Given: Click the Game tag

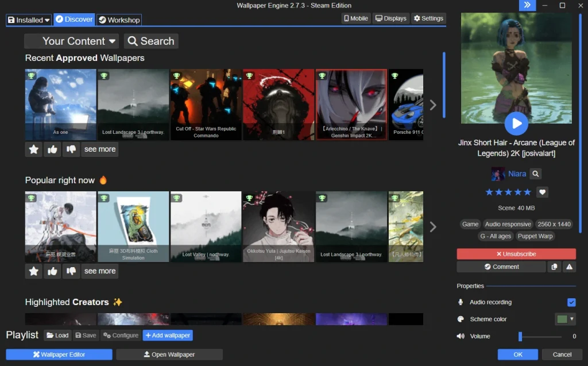Looking at the screenshot, I should pyautogui.click(x=470, y=224).
